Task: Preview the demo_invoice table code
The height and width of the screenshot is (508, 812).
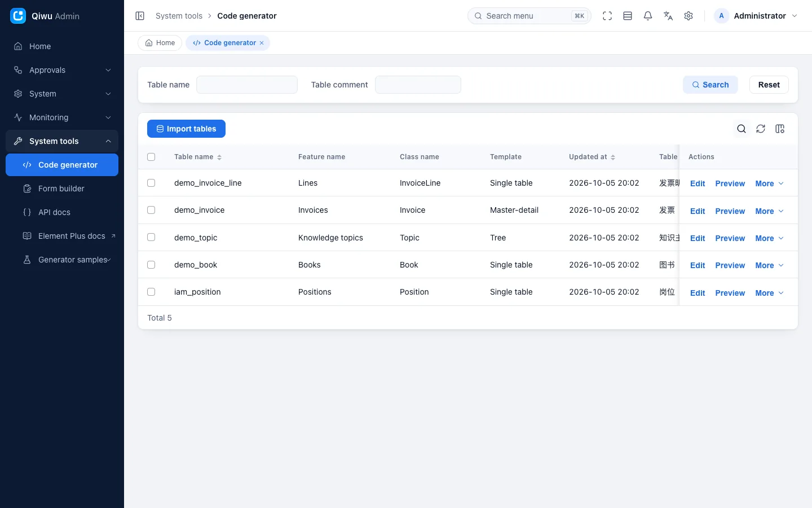Action: point(730,211)
